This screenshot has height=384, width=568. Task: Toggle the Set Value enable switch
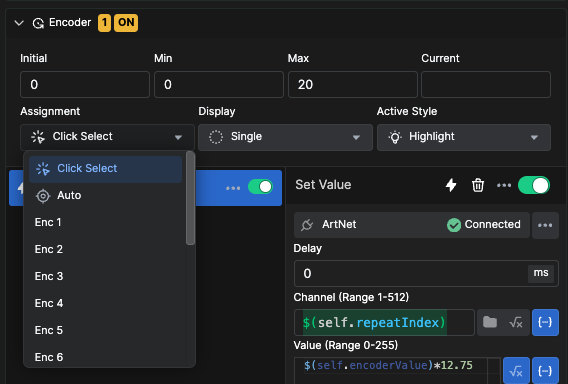534,185
